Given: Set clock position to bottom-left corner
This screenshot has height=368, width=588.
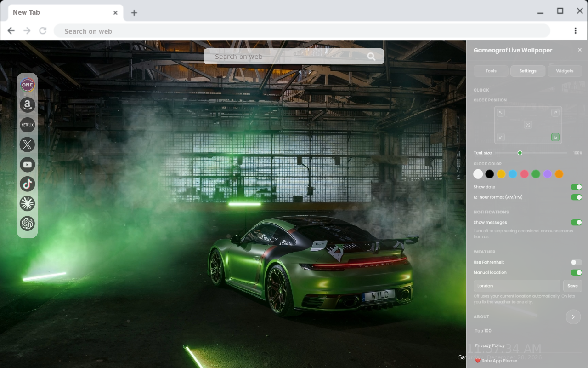Looking at the screenshot, I should pyautogui.click(x=501, y=137).
